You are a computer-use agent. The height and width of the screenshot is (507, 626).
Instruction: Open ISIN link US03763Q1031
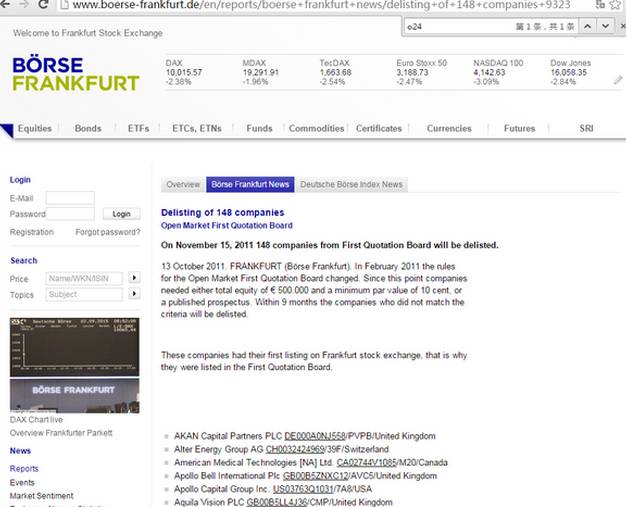pos(303,489)
